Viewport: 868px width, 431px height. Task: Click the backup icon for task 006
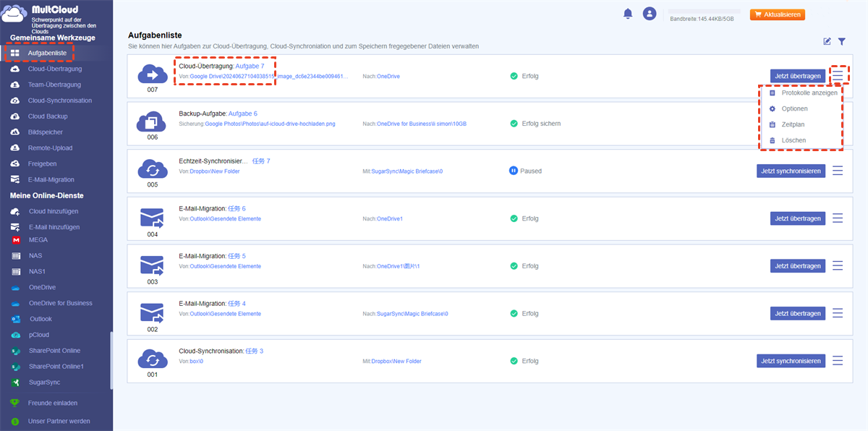[x=152, y=121]
